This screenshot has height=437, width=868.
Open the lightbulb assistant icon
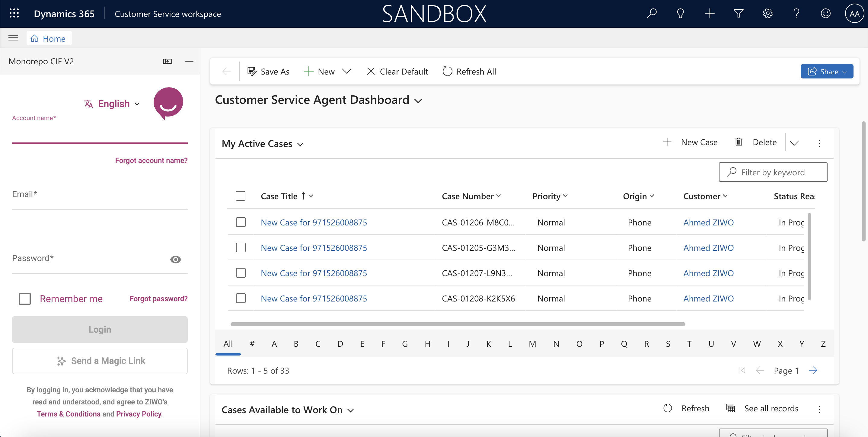(x=681, y=14)
